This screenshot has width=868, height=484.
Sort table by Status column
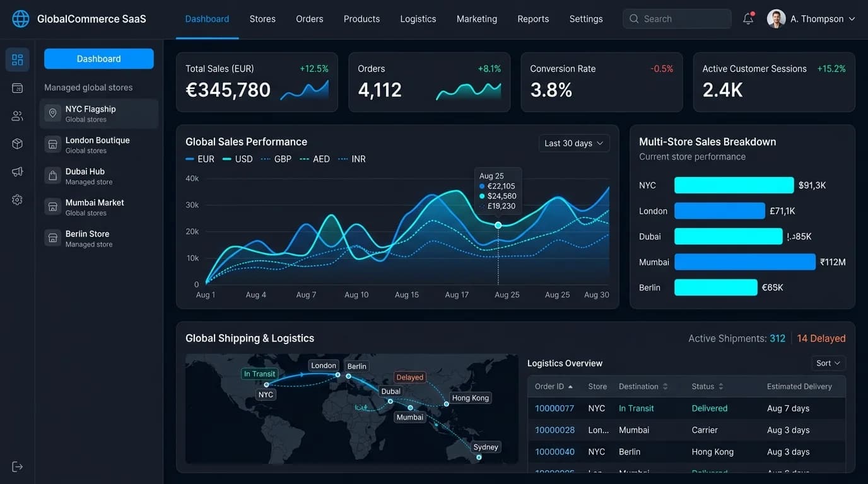[708, 386]
